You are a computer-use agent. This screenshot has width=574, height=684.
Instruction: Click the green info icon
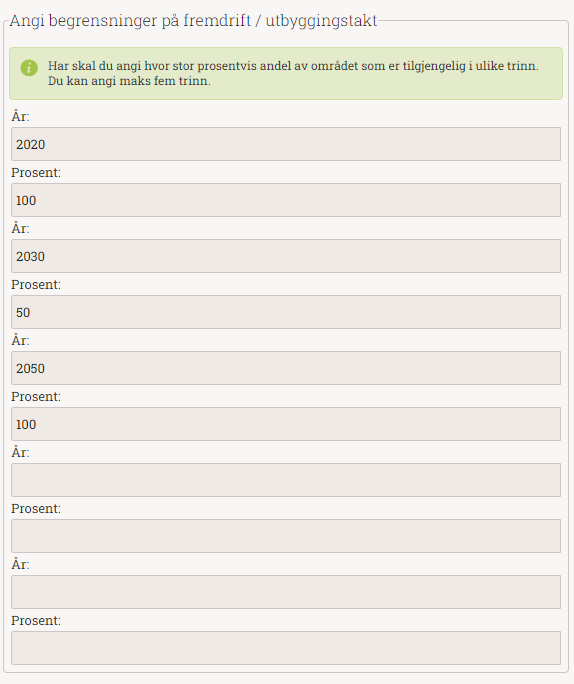pos(29,68)
